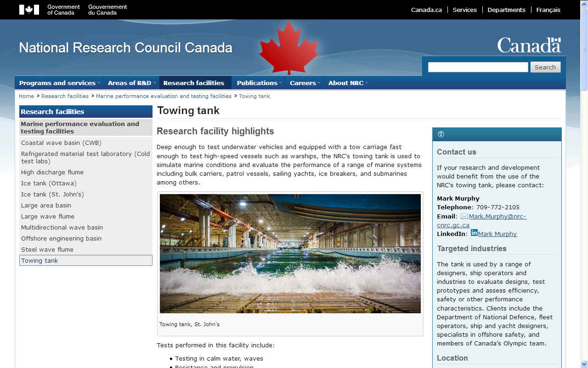Screen dimensions: 588x368
Task: Open the Research facilities sidebar heading
Action: point(85,112)
